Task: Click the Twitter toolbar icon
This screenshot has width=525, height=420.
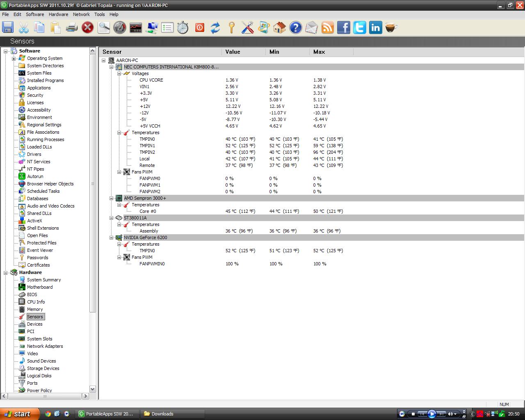Action: 359,27
